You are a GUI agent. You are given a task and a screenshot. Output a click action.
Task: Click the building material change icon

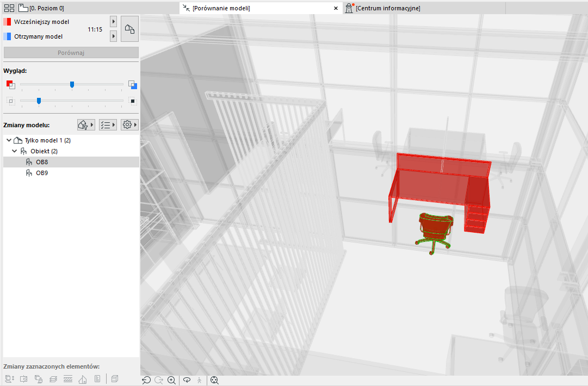[83, 379]
